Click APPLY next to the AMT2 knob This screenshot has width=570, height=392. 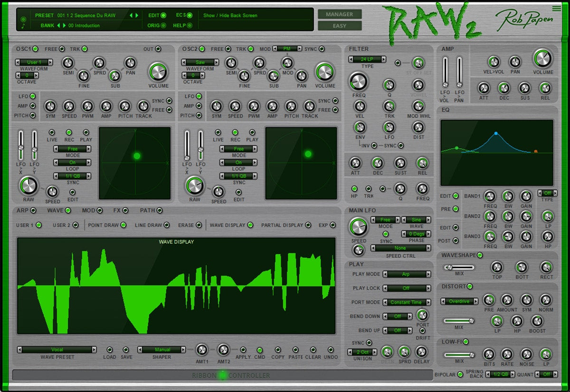click(x=243, y=350)
